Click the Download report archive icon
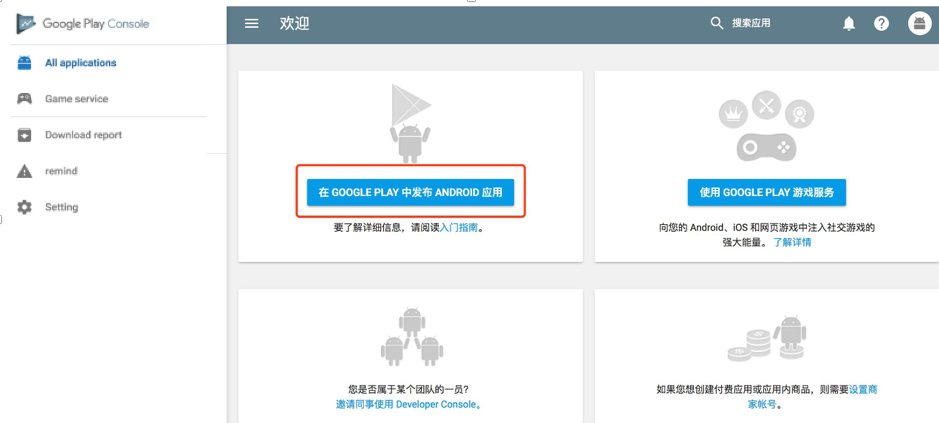939x423 pixels. point(24,135)
